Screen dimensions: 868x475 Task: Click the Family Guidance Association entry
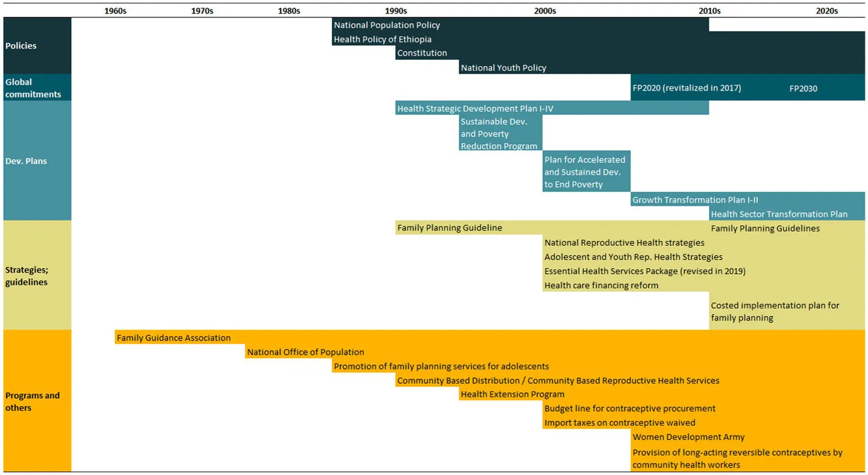174,338
